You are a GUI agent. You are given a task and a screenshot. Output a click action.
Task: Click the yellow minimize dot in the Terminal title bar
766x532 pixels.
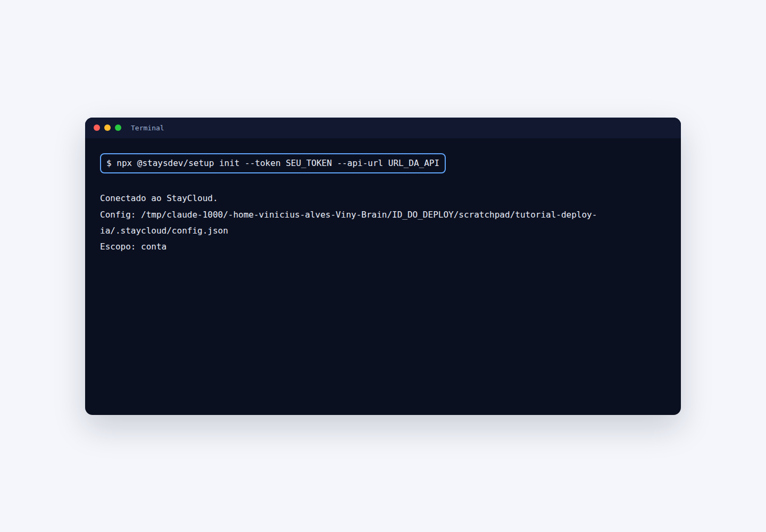coord(107,128)
